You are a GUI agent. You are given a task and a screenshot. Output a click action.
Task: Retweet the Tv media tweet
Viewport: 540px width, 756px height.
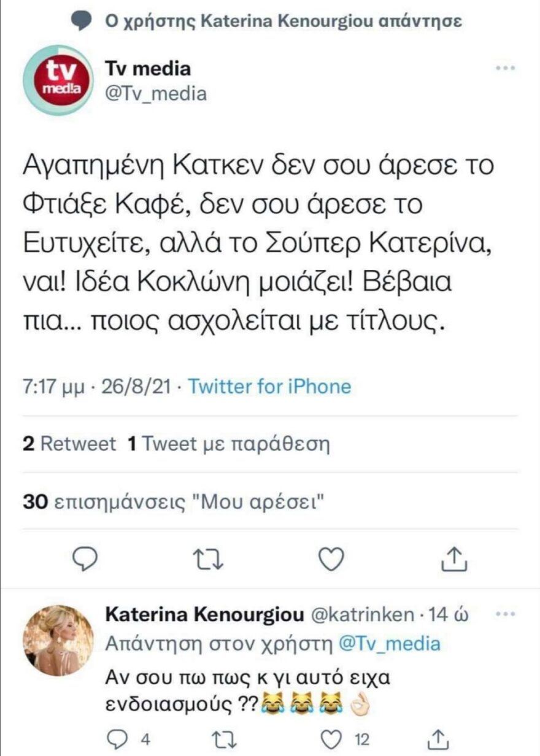tap(209, 559)
